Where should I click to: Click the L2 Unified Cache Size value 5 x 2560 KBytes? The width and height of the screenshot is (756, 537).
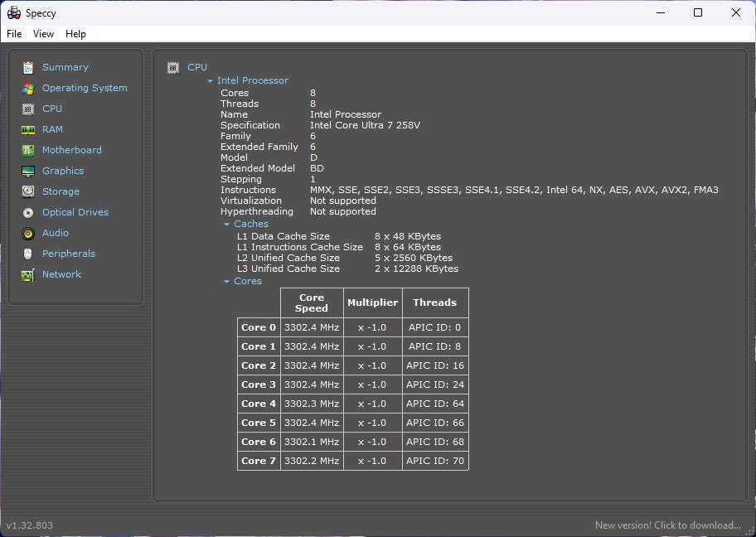414,258
